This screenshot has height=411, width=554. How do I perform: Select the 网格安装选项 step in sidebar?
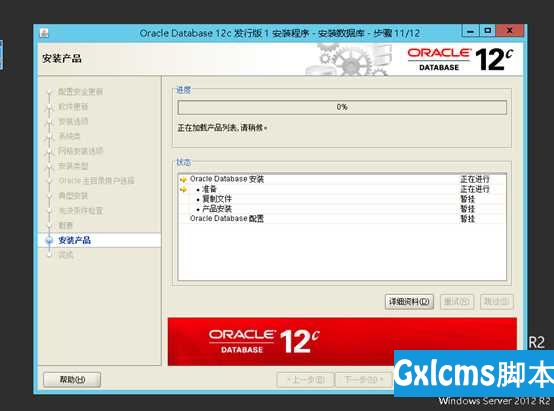81,151
